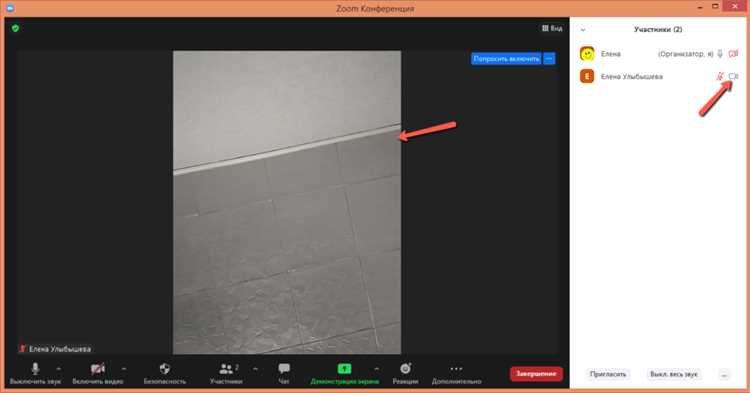The width and height of the screenshot is (750, 393).
Task: Collapse participants panel with top chevron
Action: (x=583, y=30)
